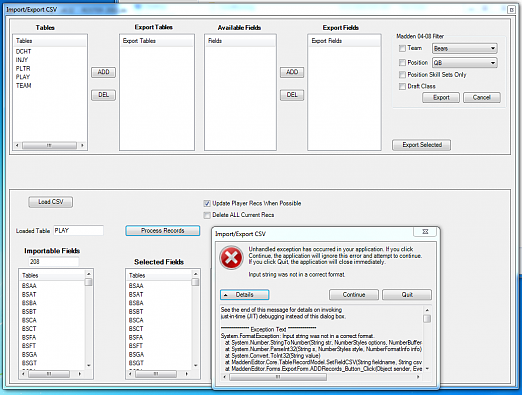Viewport: 522px width, 395px height.
Task: Click scroll-up arrow of Selected Fields list
Action: 196,274
